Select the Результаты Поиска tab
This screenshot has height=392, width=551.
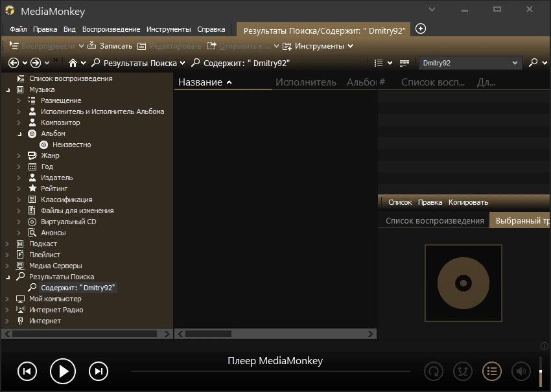(x=324, y=30)
